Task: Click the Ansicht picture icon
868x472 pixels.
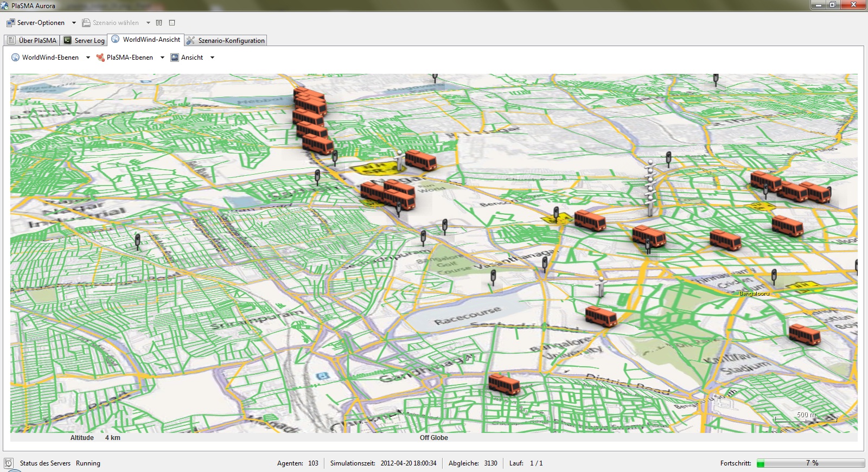Action: tap(175, 58)
